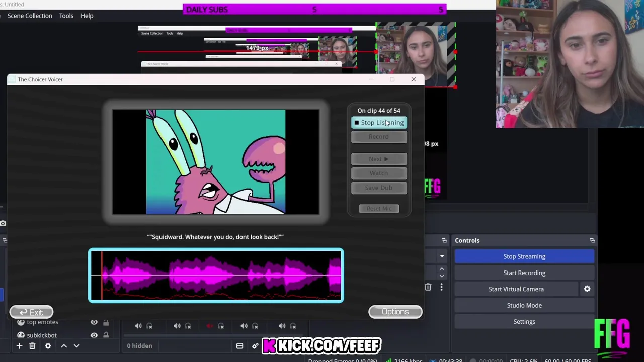Screen dimensions: 644x362
Task: Click Stop Streaming in Controls
Action: coord(524,256)
